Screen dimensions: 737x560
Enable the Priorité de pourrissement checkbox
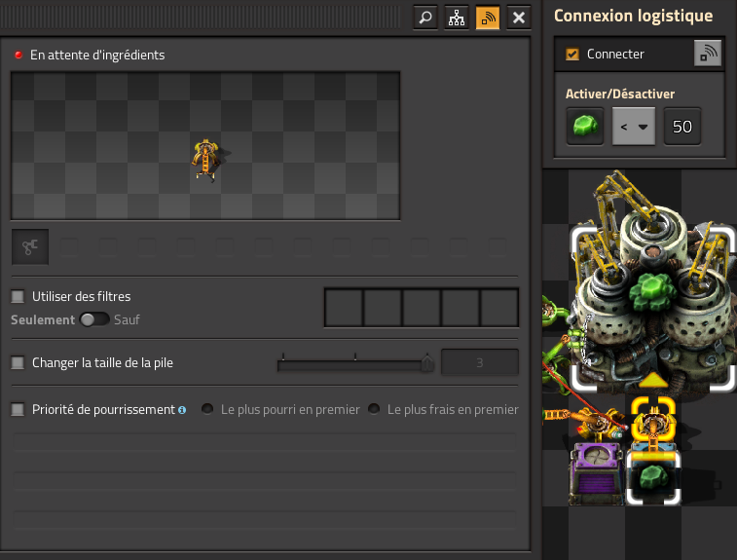click(x=18, y=410)
